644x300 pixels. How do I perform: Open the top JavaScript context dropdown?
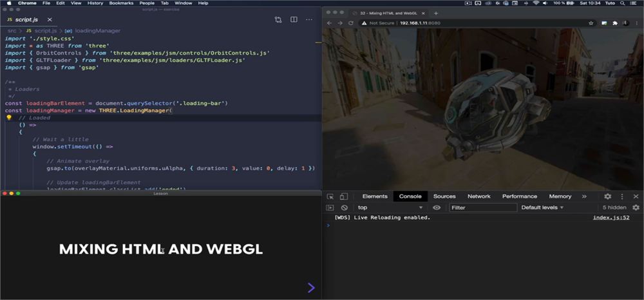(x=390, y=208)
